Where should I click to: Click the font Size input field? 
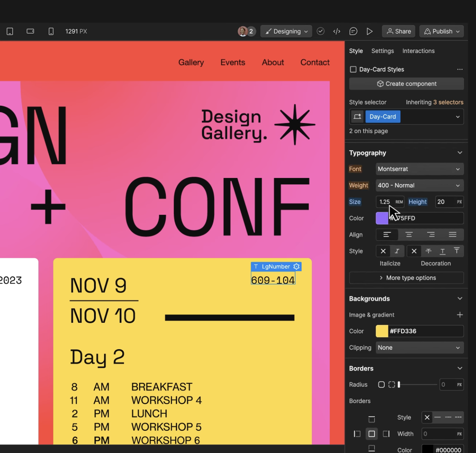[x=384, y=202]
